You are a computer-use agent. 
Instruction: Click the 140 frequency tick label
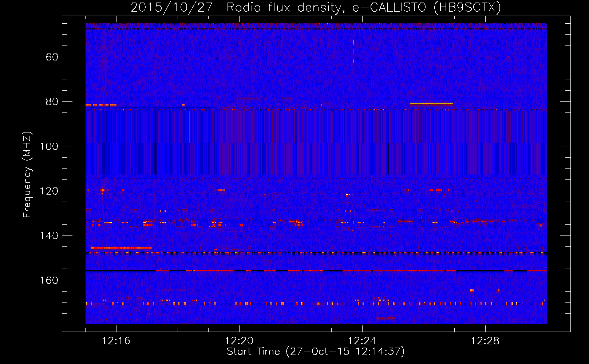pos(49,236)
